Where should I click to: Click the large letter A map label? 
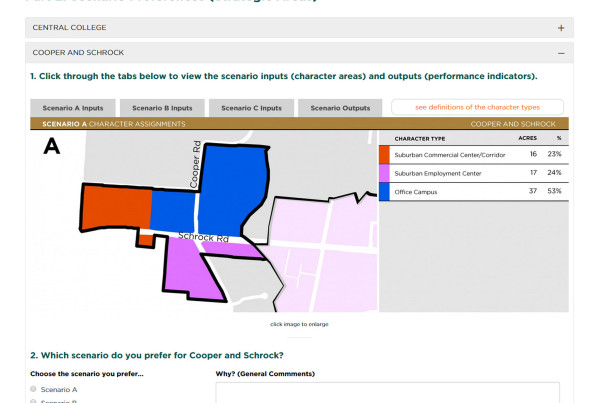click(x=52, y=148)
